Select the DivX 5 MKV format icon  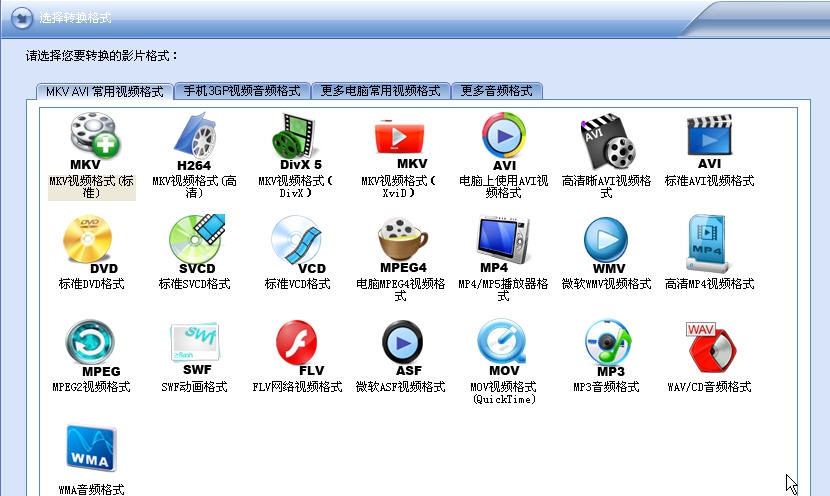(x=297, y=141)
